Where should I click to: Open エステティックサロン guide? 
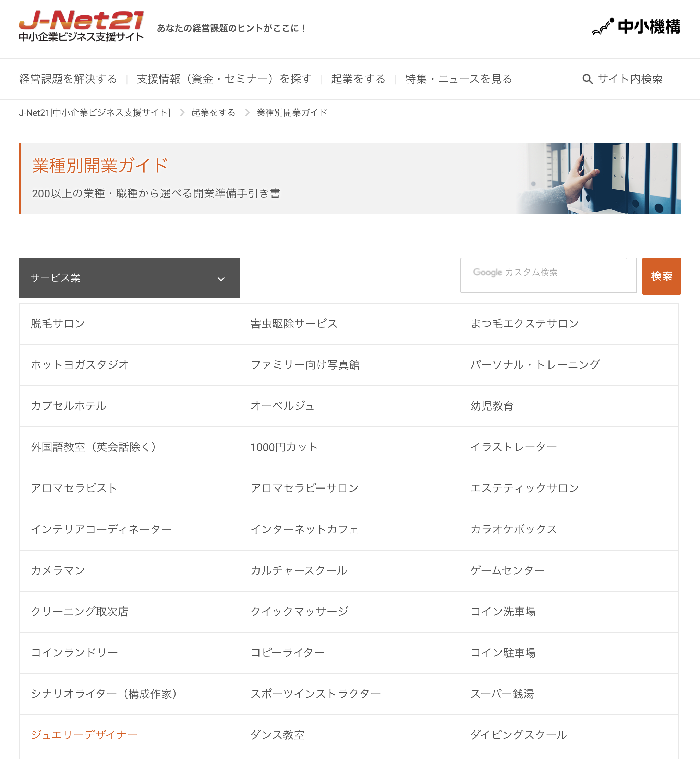(569, 488)
